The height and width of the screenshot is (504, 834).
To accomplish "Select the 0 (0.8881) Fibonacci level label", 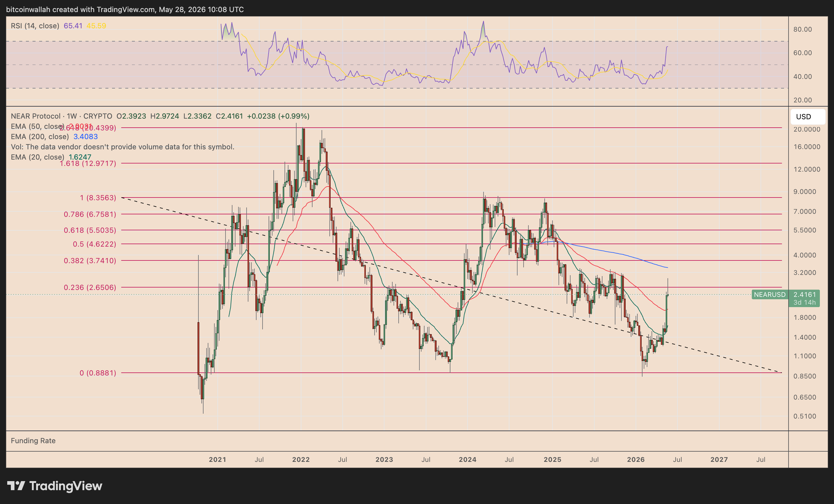I will [x=98, y=373].
